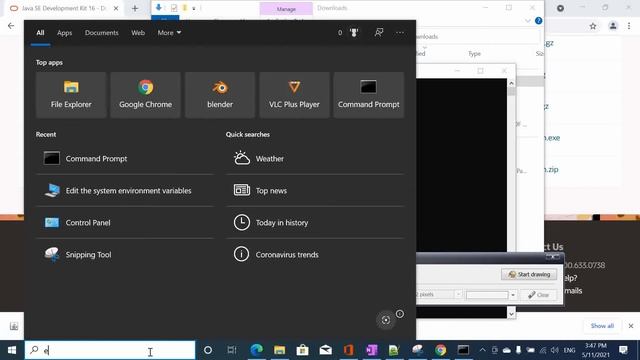Click the ENG language indicator
640x360 pixels.
569,350
